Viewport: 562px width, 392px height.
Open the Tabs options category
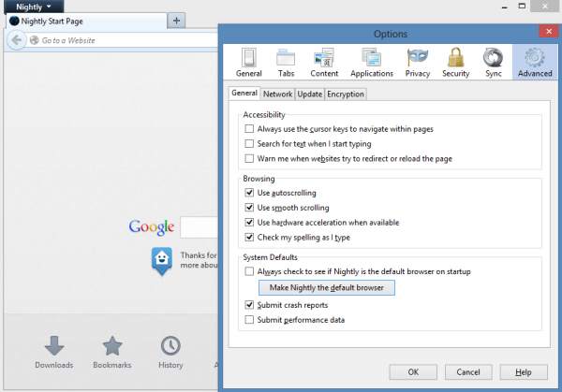tap(286, 62)
